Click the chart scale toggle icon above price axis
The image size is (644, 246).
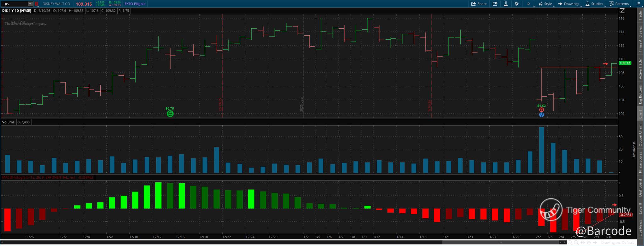point(622,11)
